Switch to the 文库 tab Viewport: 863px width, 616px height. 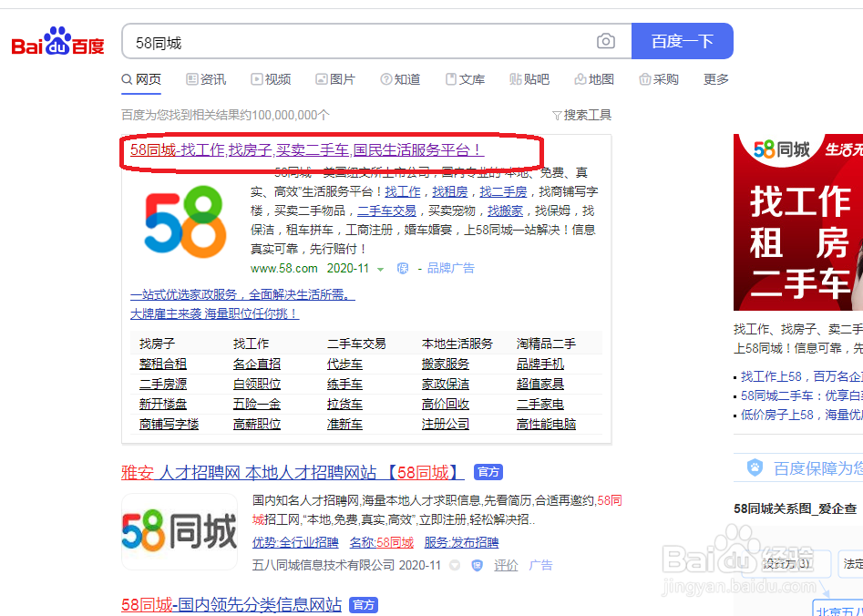[x=465, y=79]
